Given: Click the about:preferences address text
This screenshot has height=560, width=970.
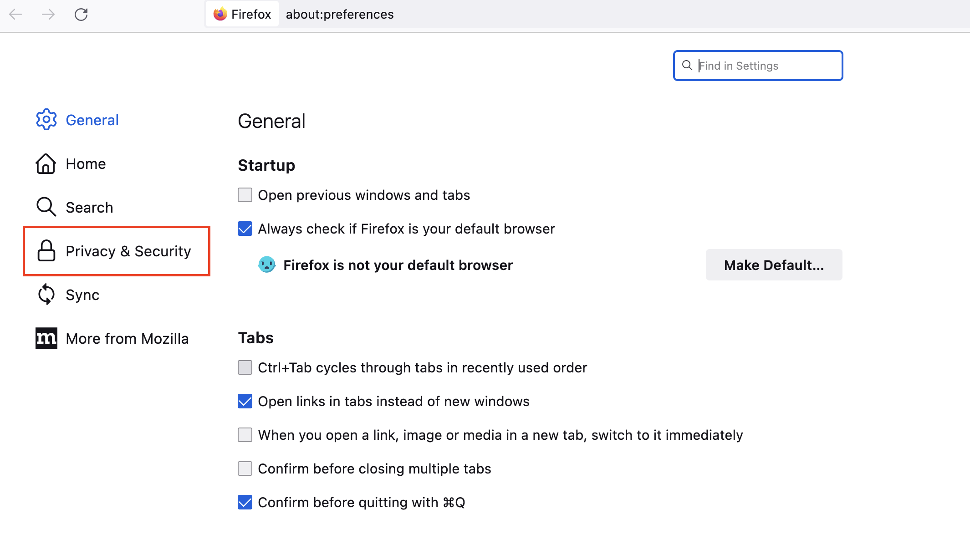Looking at the screenshot, I should pos(340,14).
